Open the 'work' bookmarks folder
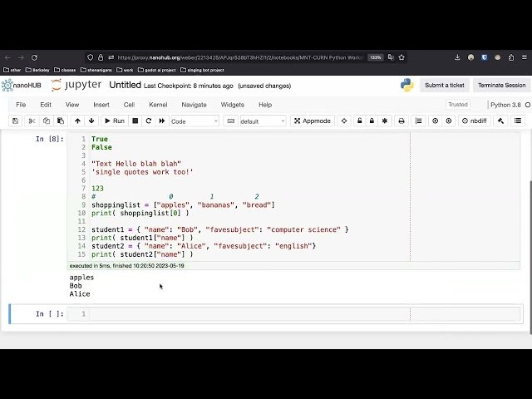The height and width of the screenshot is (399, 532). click(125, 70)
